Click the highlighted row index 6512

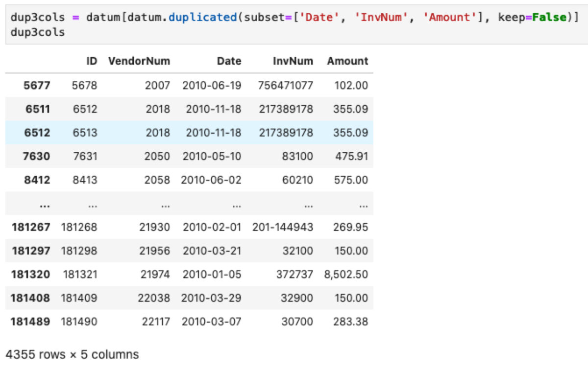pyautogui.click(x=38, y=133)
